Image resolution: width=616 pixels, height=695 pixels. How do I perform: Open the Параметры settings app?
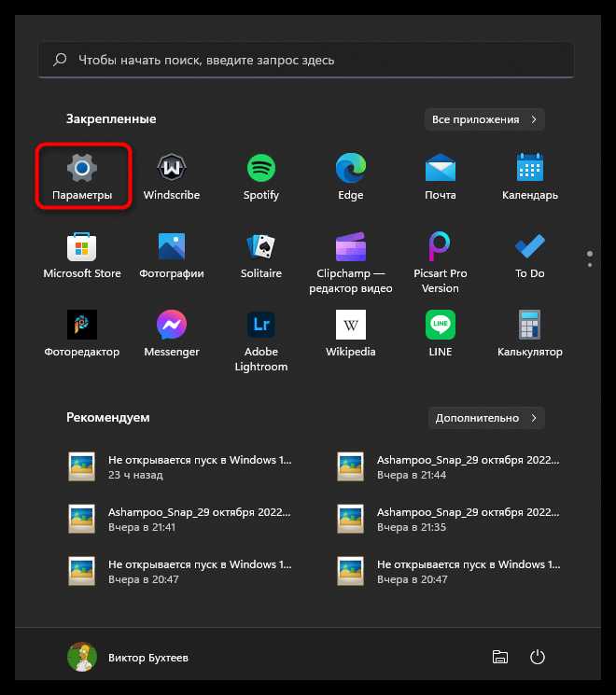(x=82, y=176)
